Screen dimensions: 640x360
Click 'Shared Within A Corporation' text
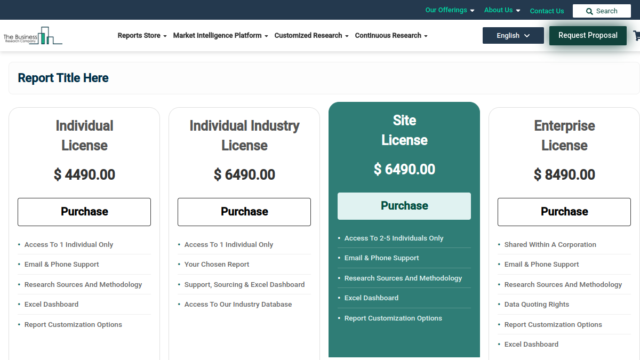[x=550, y=244]
